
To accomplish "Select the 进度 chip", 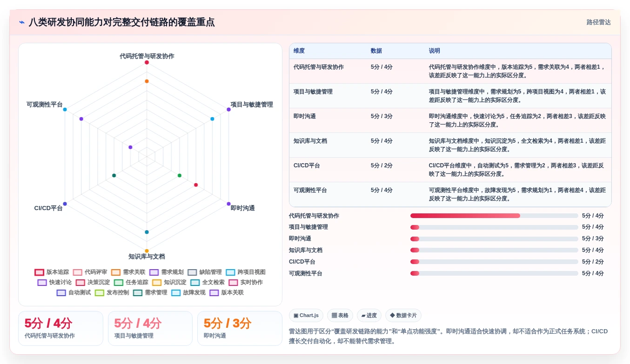I will click(369, 316).
